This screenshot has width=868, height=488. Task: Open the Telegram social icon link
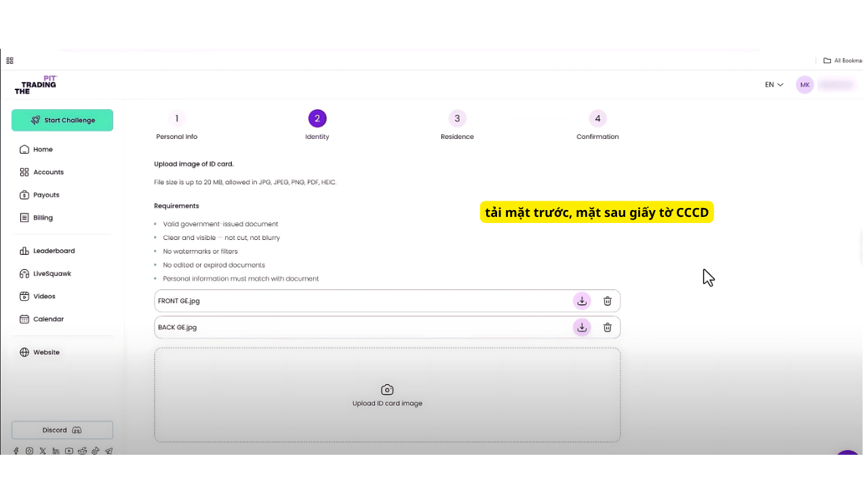point(108,451)
